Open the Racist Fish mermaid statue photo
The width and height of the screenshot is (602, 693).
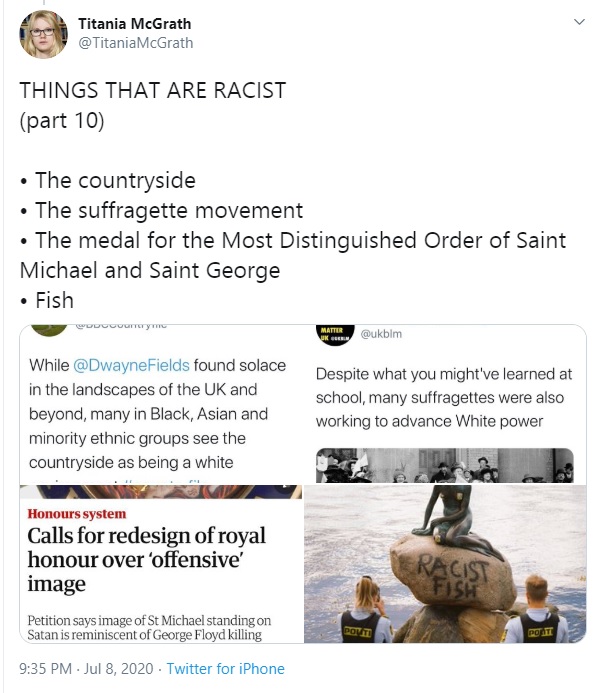click(x=445, y=564)
